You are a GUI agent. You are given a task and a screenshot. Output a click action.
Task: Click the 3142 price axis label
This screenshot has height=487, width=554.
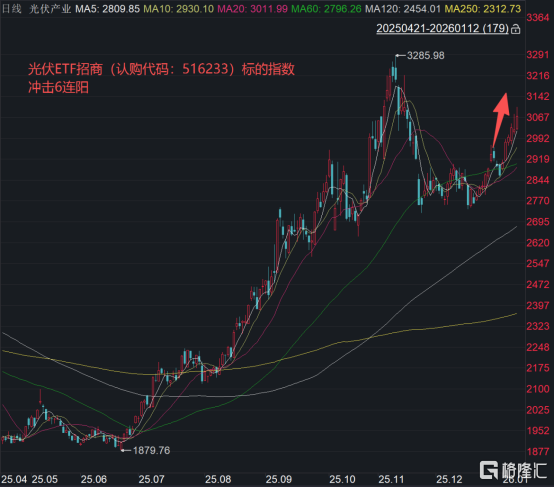pos(538,96)
